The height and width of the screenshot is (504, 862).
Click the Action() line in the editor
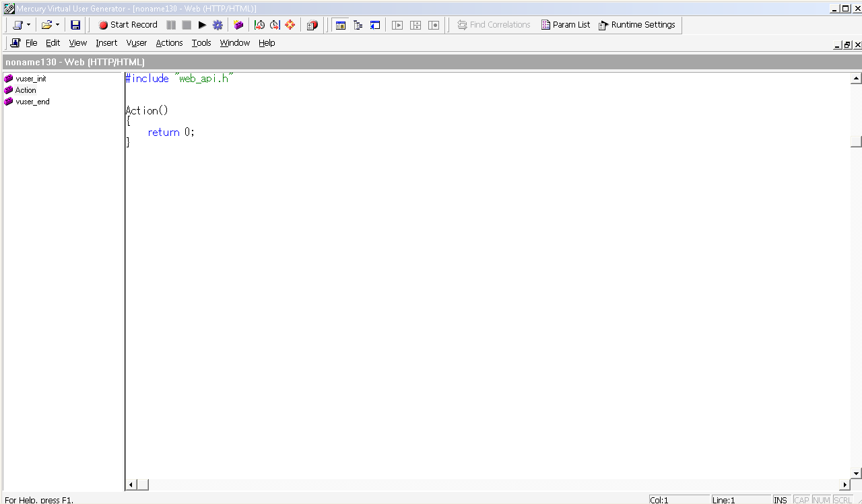[147, 110]
